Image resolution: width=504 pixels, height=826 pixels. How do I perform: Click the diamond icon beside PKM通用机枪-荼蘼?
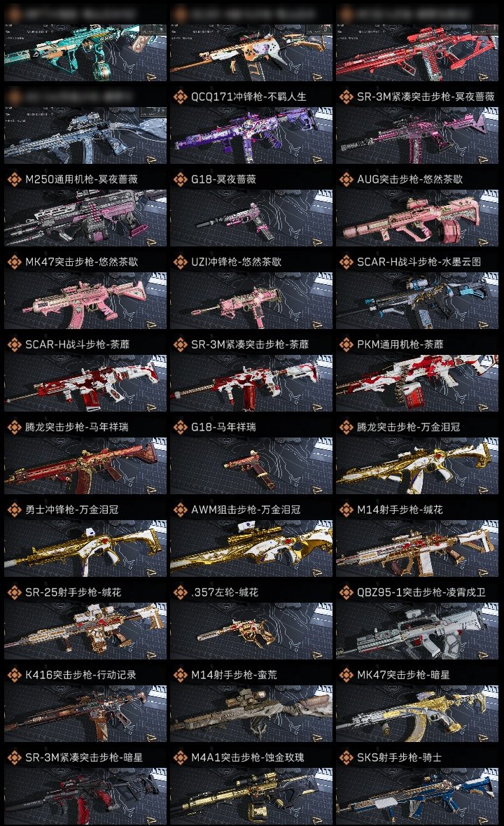click(x=346, y=345)
